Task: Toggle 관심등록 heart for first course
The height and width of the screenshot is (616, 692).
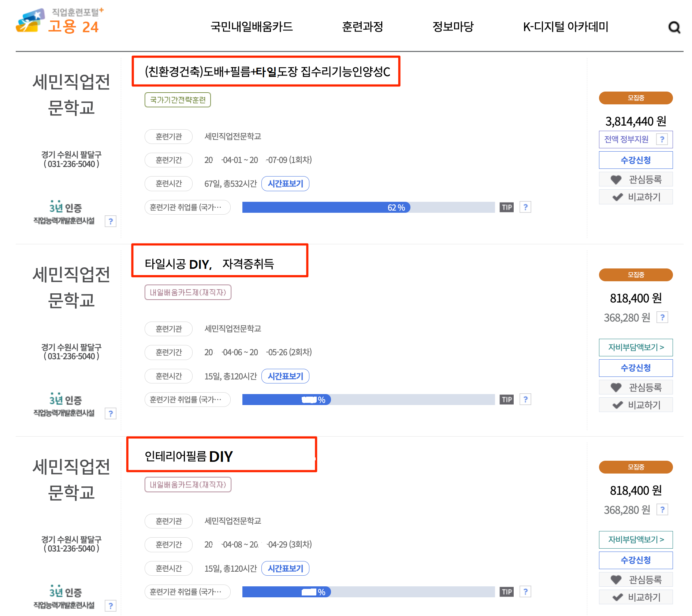Action: [636, 179]
